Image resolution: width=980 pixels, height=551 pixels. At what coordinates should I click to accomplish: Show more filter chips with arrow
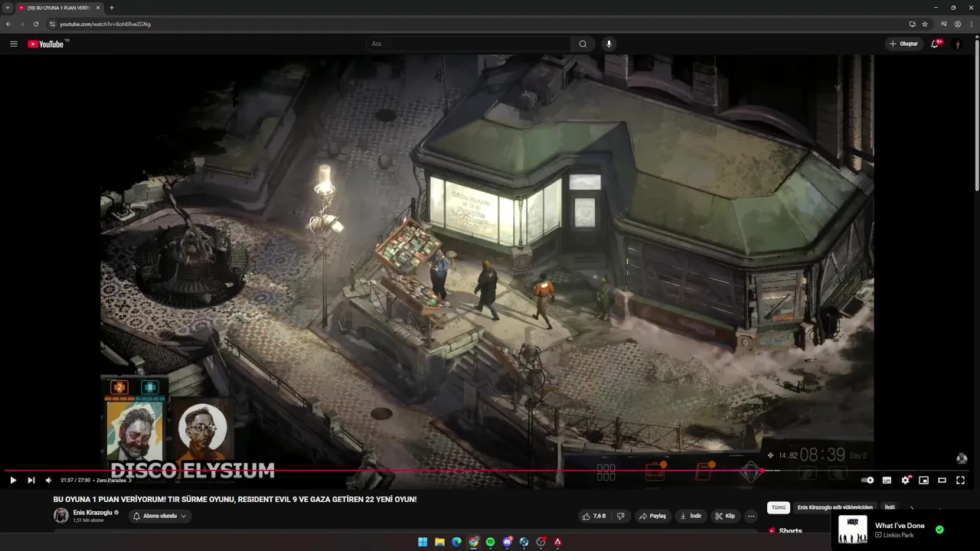[x=912, y=507]
